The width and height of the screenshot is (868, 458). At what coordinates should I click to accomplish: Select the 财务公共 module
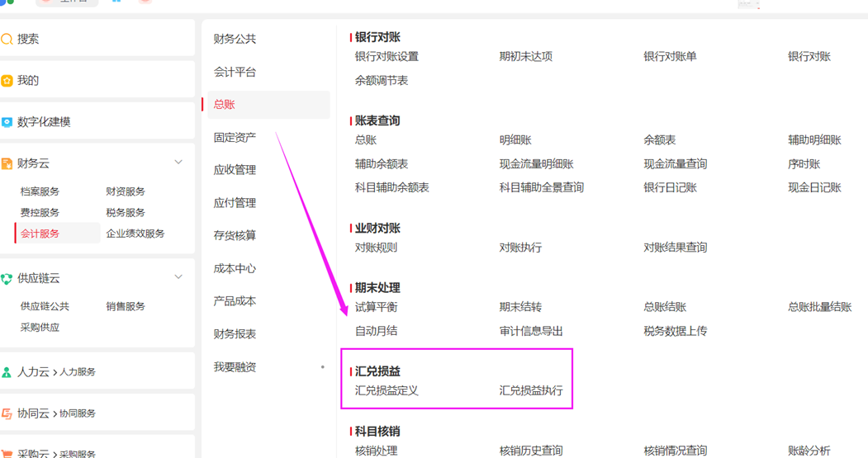pyautogui.click(x=235, y=39)
